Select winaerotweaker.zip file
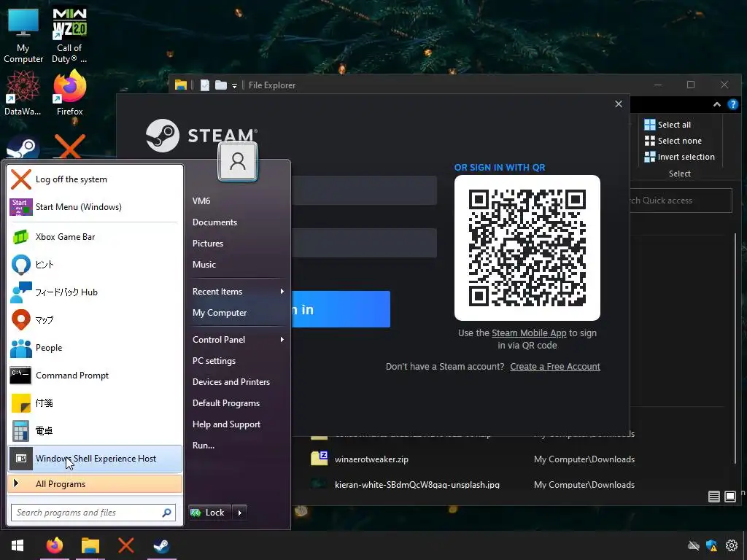The width and height of the screenshot is (747, 560). [x=371, y=459]
